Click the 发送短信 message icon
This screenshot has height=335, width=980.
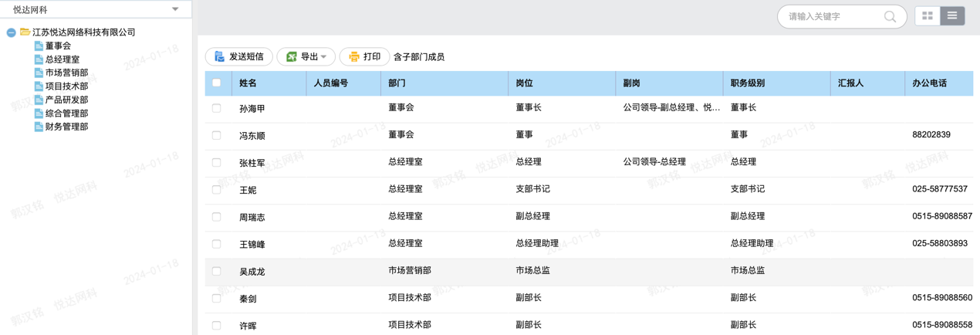pyautogui.click(x=219, y=56)
